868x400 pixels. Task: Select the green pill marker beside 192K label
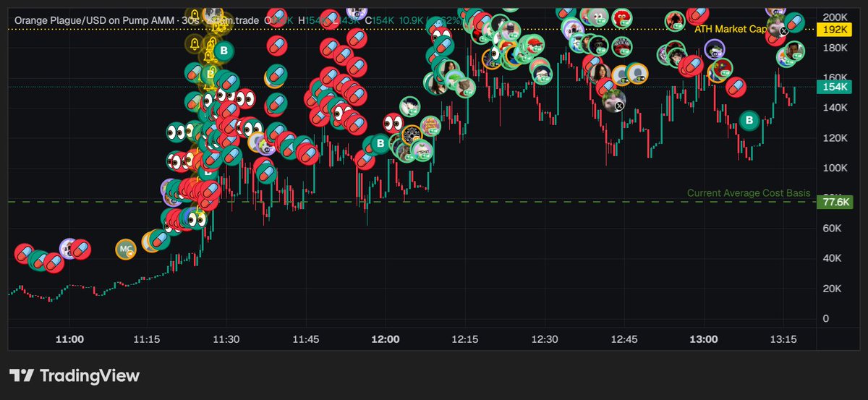click(x=794, y=23)
